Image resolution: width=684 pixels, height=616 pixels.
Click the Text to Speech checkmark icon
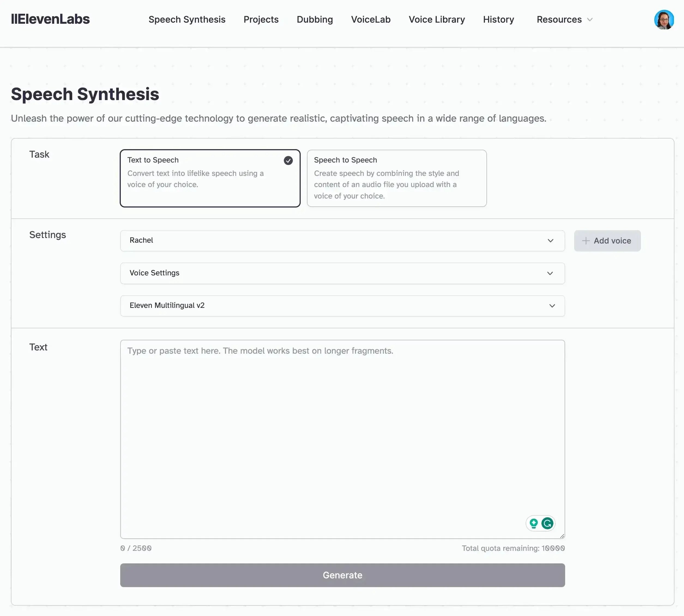288,160
